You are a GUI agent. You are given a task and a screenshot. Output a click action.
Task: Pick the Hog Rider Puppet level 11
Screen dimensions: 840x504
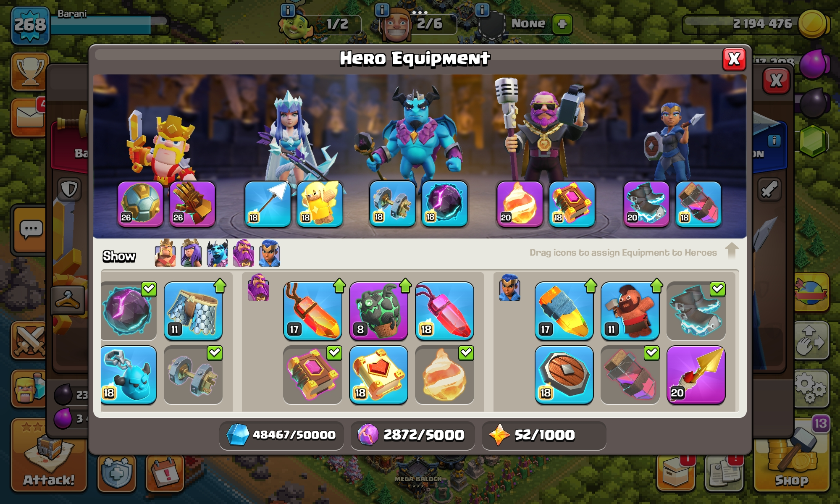click(x=630, y=311)
